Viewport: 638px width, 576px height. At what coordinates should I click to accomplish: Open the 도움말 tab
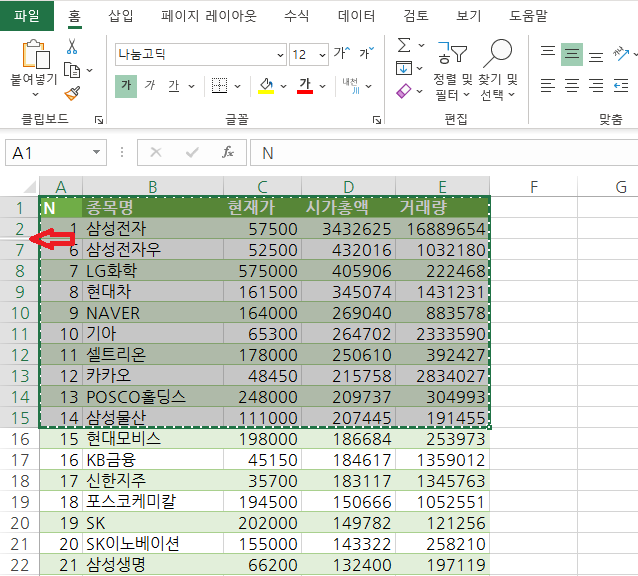pos(529,16)
